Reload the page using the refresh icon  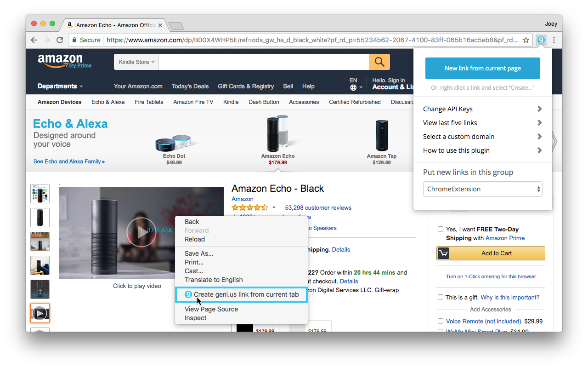point(60,40)
